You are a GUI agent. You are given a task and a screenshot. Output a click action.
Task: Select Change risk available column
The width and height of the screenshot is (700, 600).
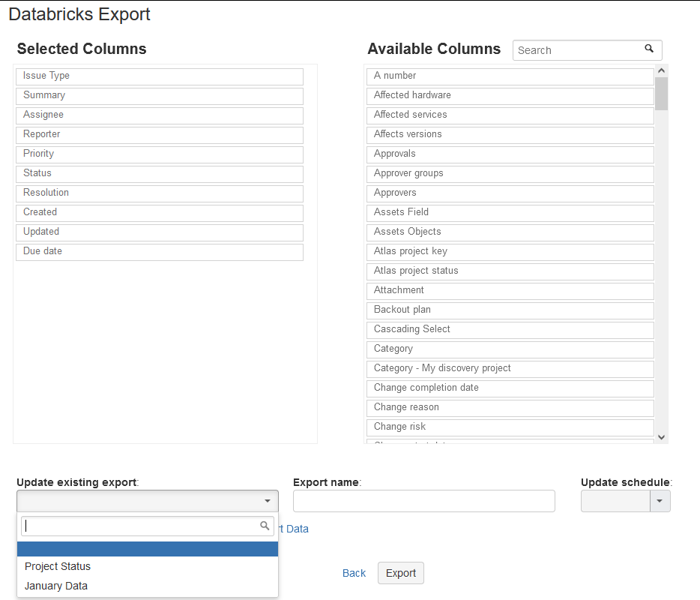tap(510, 427)
